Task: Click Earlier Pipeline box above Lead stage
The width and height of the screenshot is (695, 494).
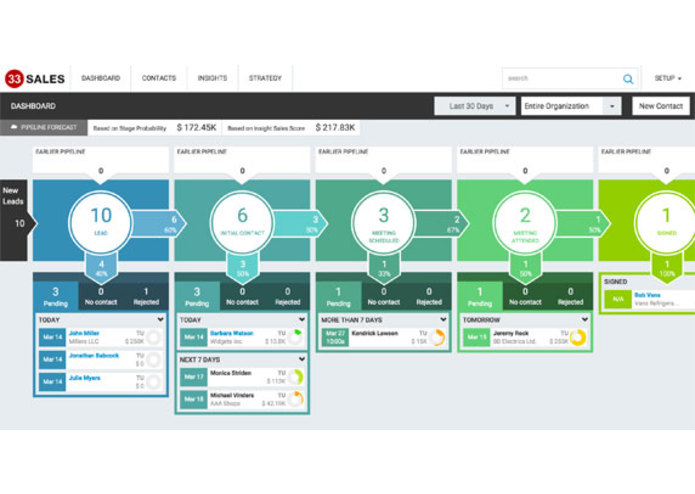Action: click(x=101, y=160)
